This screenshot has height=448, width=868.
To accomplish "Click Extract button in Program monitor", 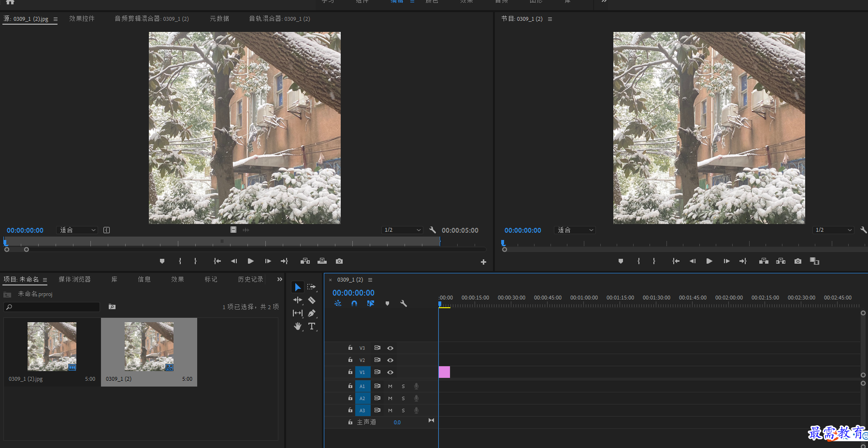I will click(x=781, y=261).
